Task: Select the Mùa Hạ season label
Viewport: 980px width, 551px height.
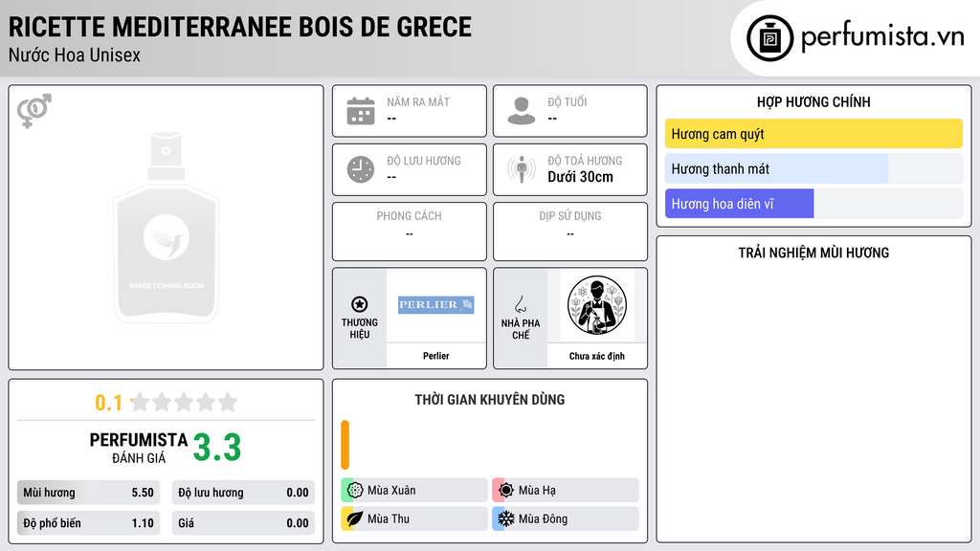Action: (537, 491)
